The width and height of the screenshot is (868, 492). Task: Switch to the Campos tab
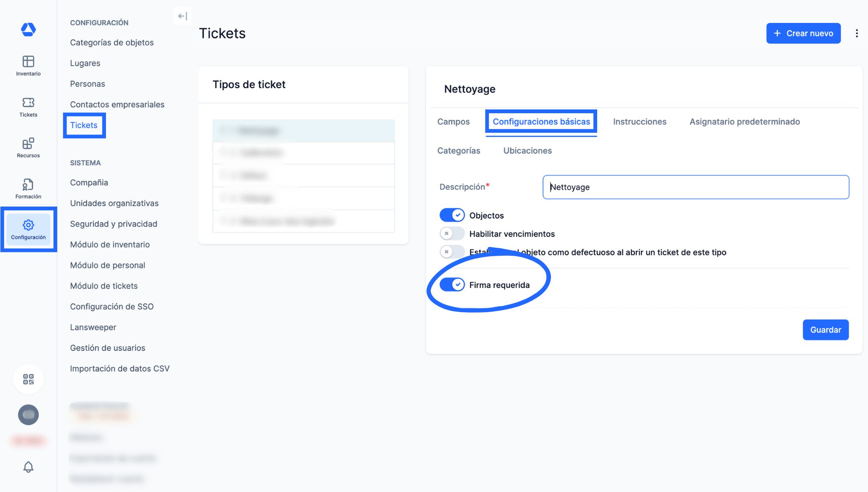coord(453,122)
